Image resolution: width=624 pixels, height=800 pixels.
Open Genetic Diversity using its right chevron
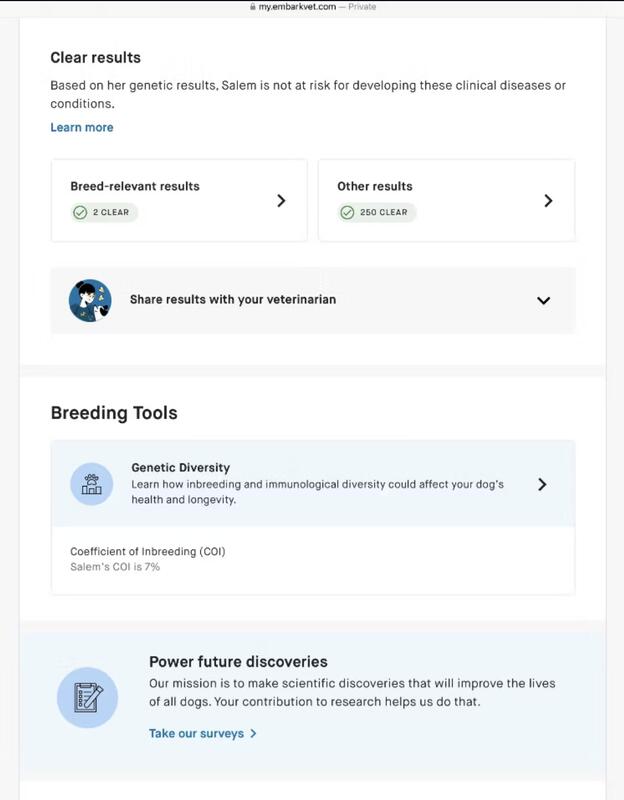[x=542, y=484]
